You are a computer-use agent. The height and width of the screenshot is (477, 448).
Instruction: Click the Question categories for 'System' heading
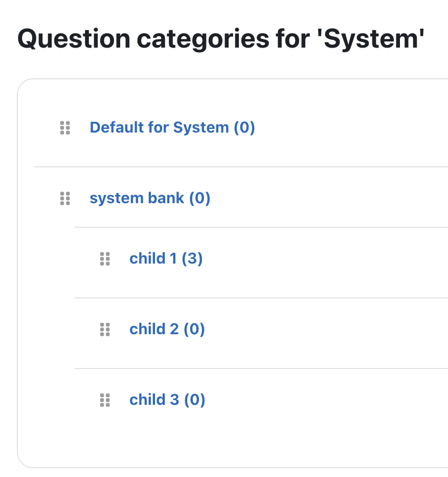221,39
